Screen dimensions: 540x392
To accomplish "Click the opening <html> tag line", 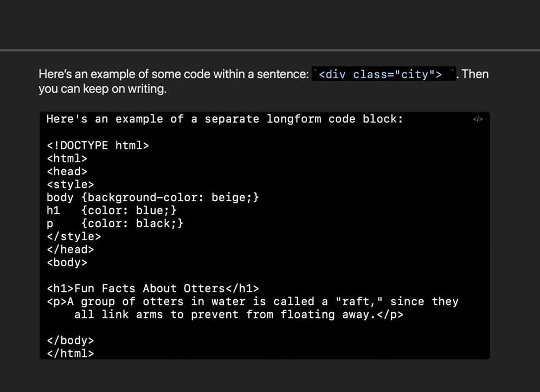I will click(67, 158).
